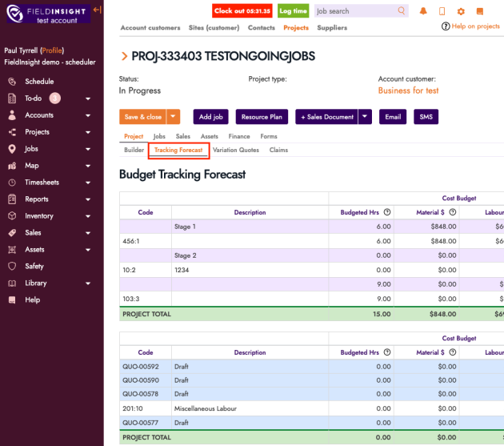Click the Schedule icon in sidebar
Image resolution: width=504 pixels, height=446 pixels.
click(12, 82)
